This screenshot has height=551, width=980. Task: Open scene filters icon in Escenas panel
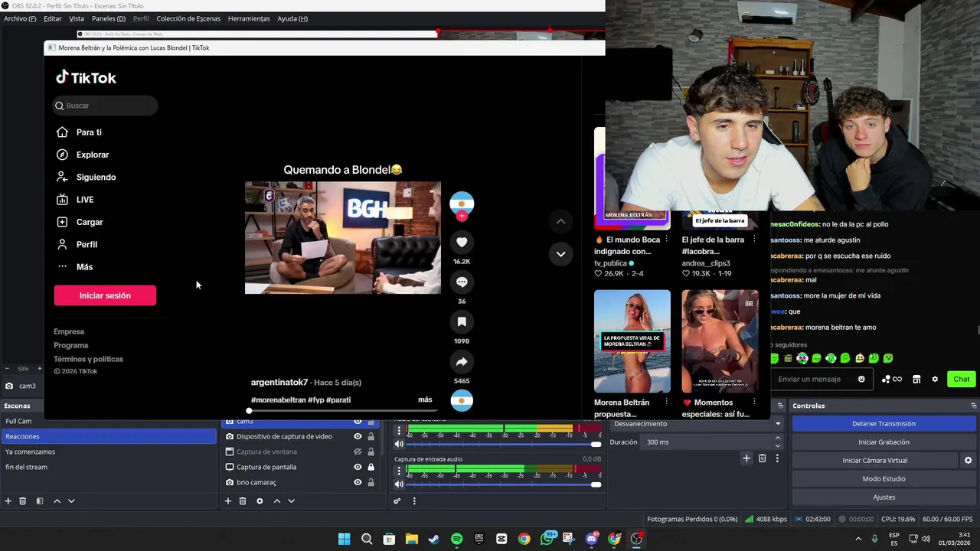click(x=40, y=501)
